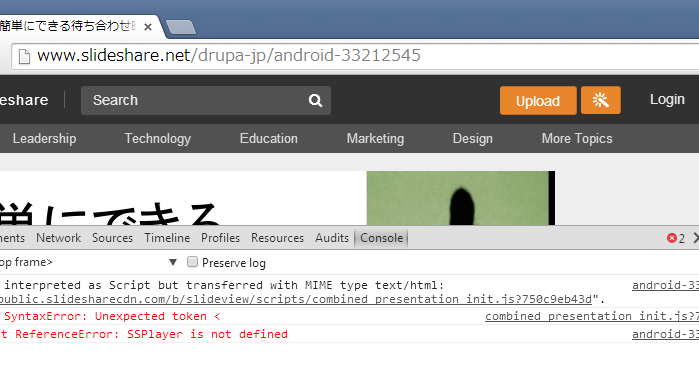Switch to DevTools Network tab
Image resolution: width=699 pixels, height=367 pixels.
tap(59, 238)
